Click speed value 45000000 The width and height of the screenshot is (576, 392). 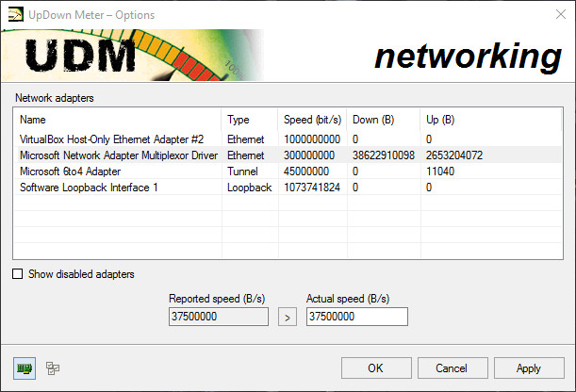pos(306,171)
